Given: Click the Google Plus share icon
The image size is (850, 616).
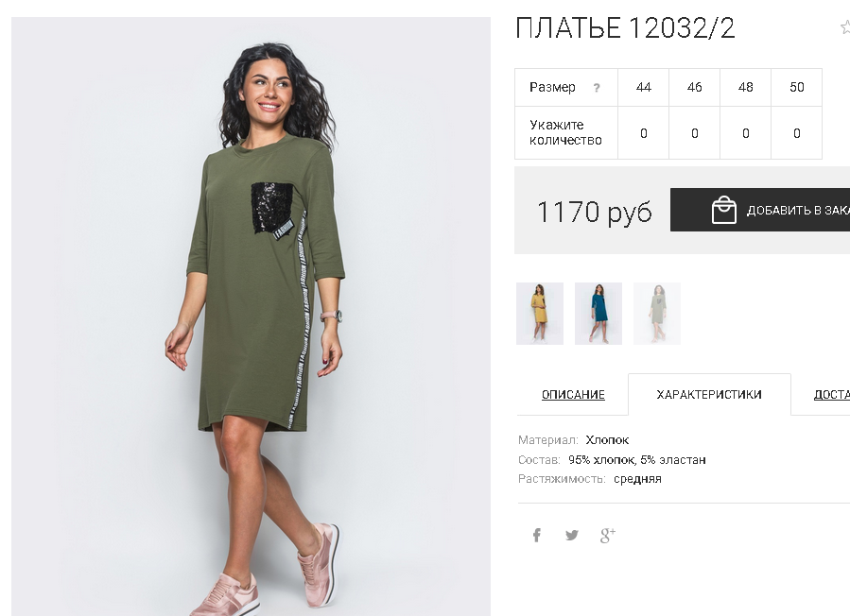Looking at the screenshot, I should pyautogui.click(x=607, y=536).
